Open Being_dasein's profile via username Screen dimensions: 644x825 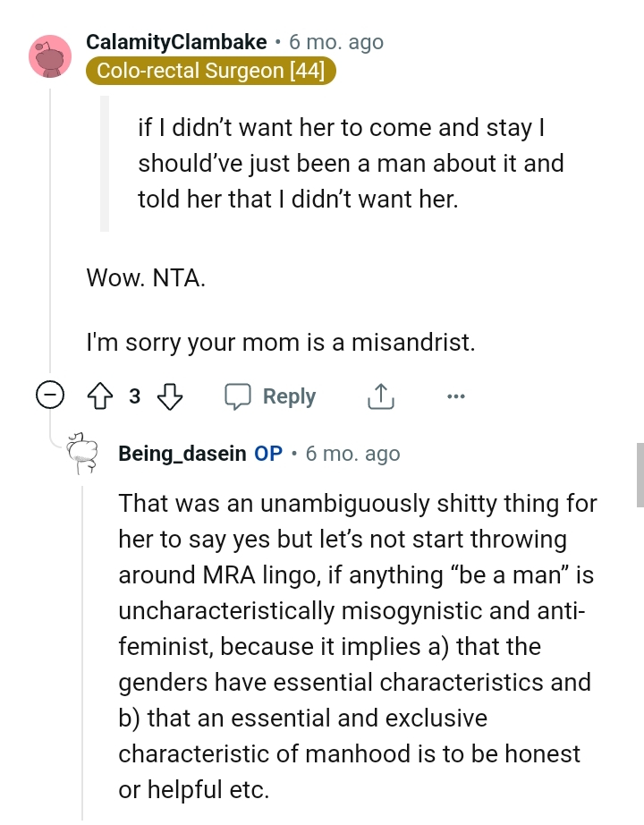tap(182, 453)
